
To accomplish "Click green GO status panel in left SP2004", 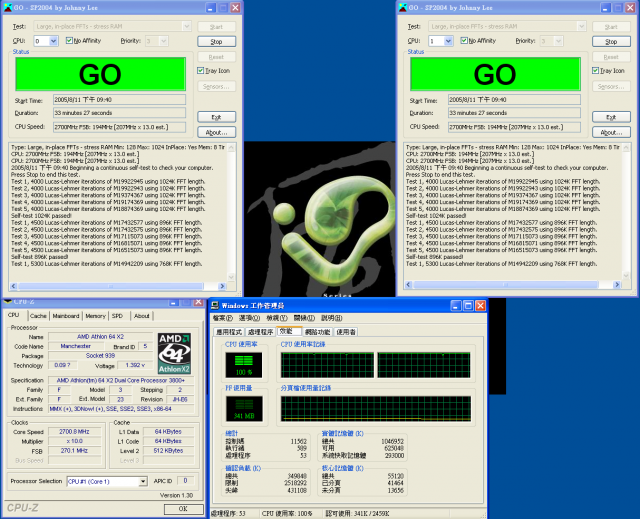I will (x=100, y=74).
